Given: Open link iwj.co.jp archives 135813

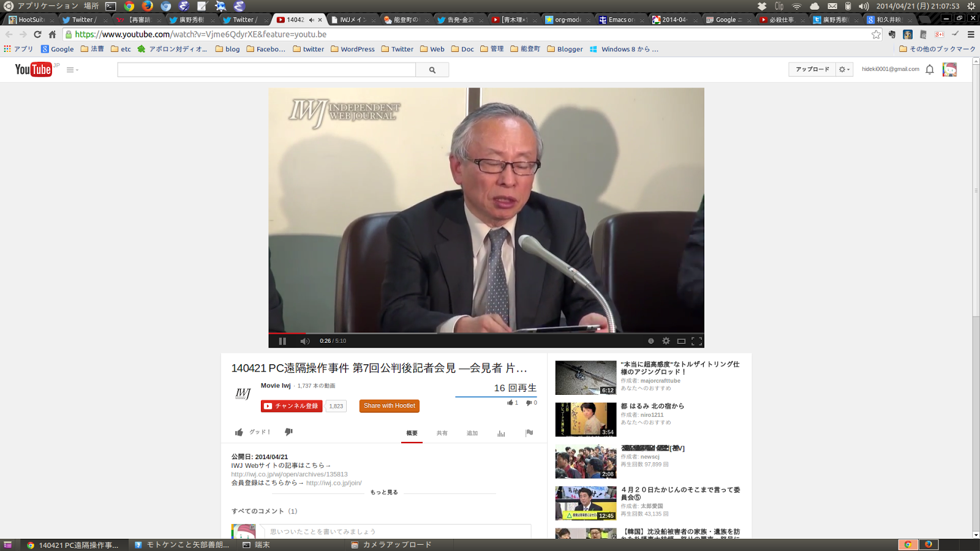Looking at the screenshot, I should (x=289, y=474).
